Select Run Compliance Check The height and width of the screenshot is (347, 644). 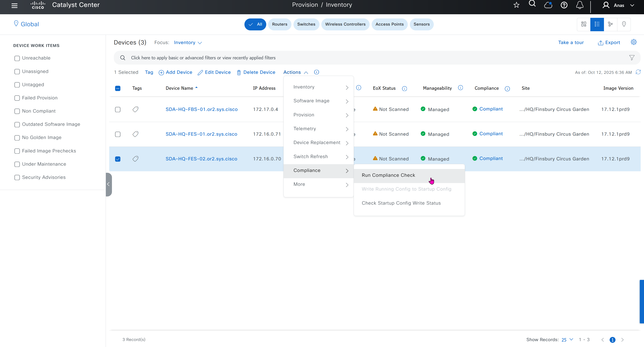[x=388, y=175]
